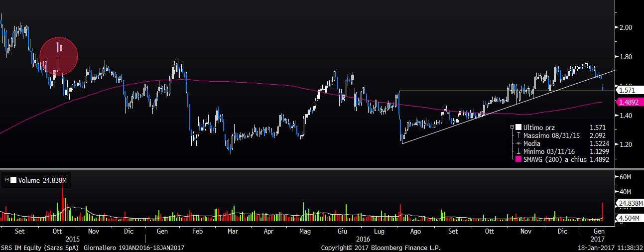Click the Apr month label on time axis
This screenshot has height=252, width=644.
pos(268,232)
